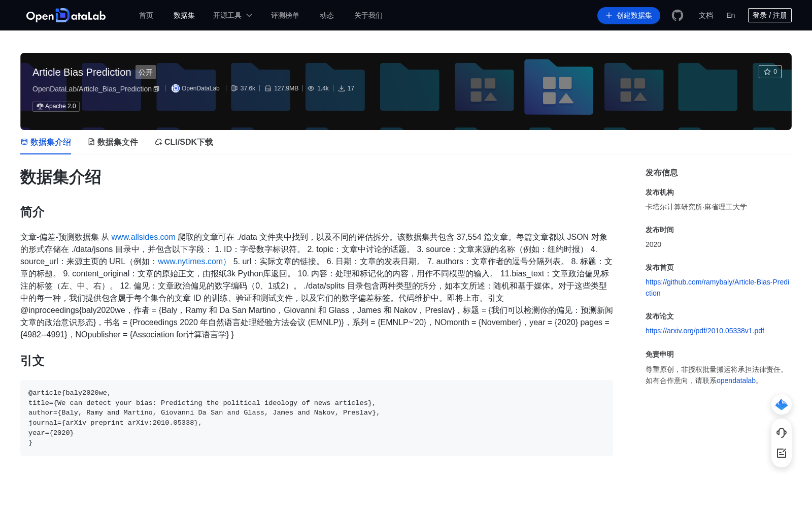Click the OpenDataLab publisher avatar icon

[x=176, y=88]
